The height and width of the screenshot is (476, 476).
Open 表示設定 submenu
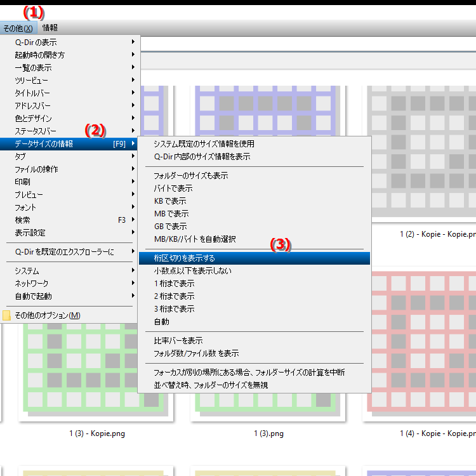click(70, 233)
